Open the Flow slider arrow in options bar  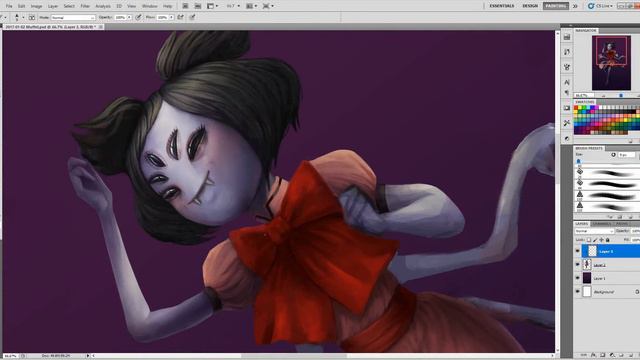(171, 18)
